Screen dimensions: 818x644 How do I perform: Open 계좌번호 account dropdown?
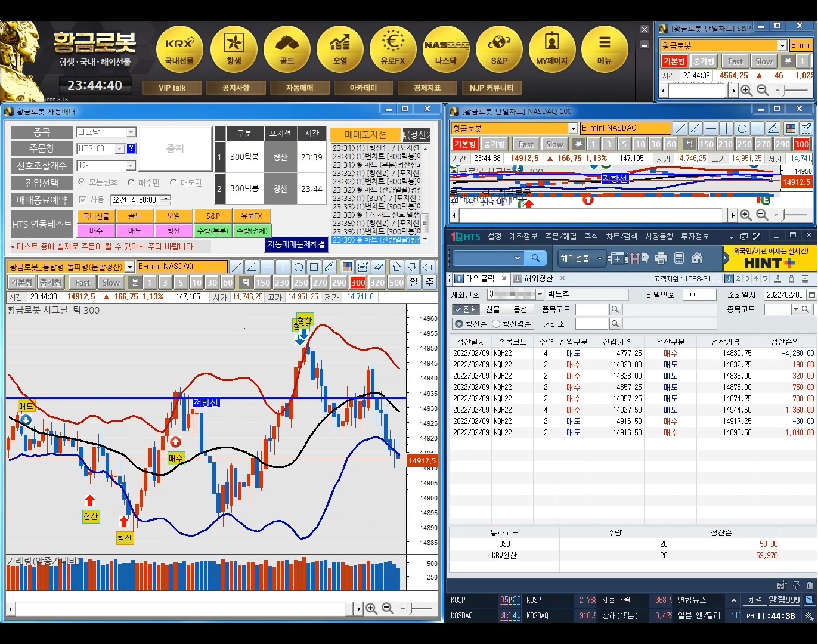coord(540,295)
